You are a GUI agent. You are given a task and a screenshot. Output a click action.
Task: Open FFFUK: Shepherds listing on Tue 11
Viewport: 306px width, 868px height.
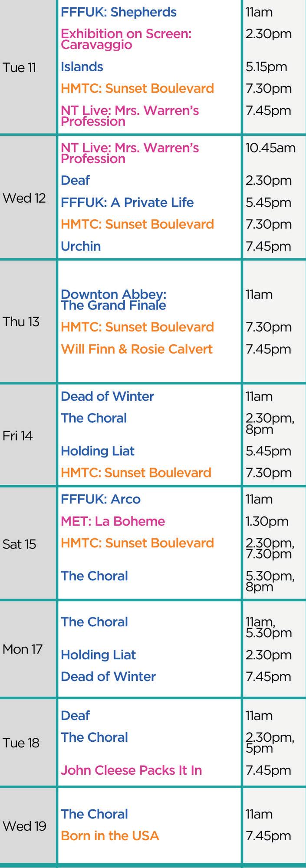[118, 12]
